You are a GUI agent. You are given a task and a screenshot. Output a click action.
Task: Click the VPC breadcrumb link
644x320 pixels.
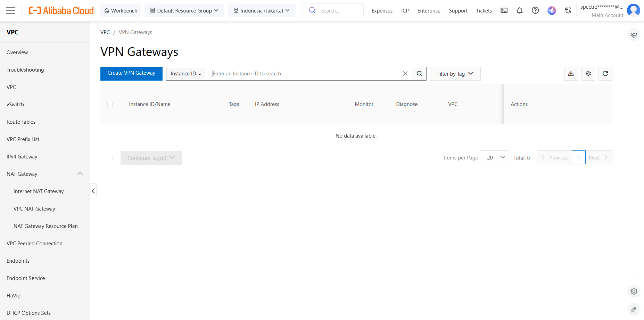[x=105, y=32]
